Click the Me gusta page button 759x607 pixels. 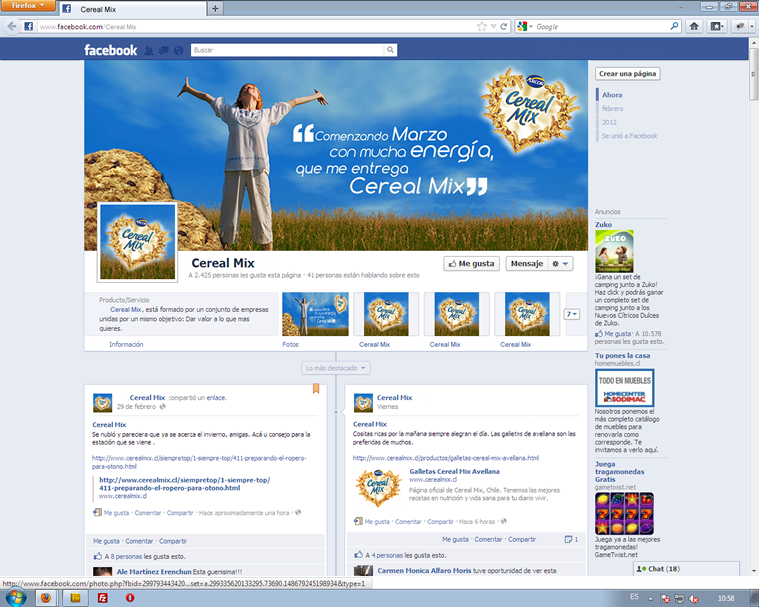click(471, 264)
